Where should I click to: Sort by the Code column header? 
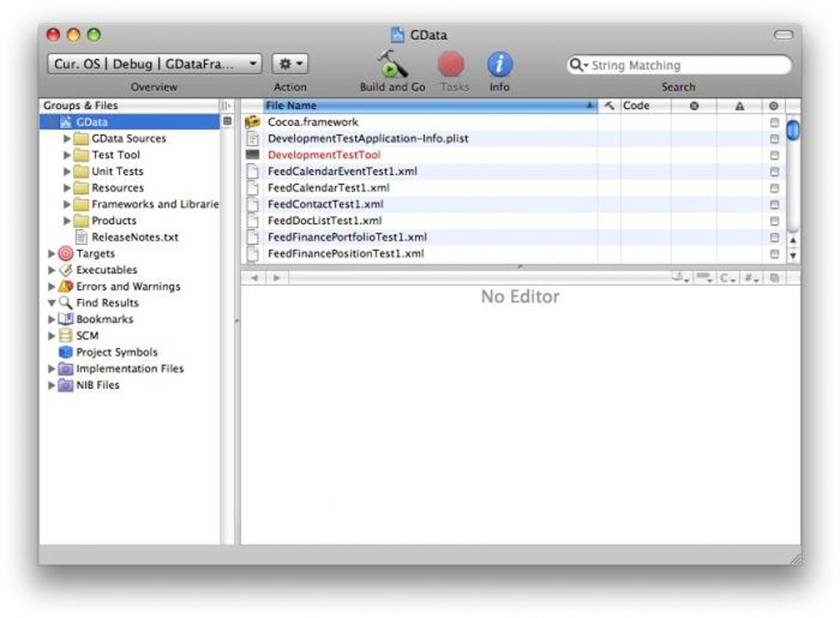coord(646,105)
